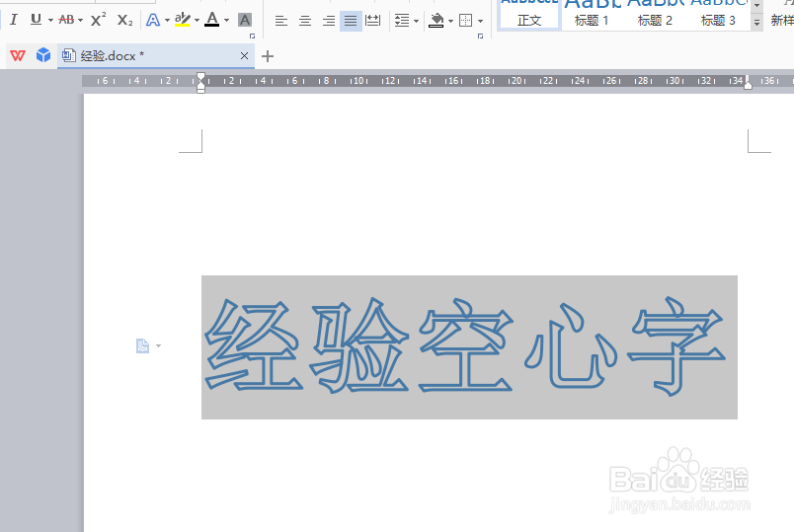This screenshot has height=532, width=794.
Task: Toggle italic formatting
Action: [x=14, y=20]
